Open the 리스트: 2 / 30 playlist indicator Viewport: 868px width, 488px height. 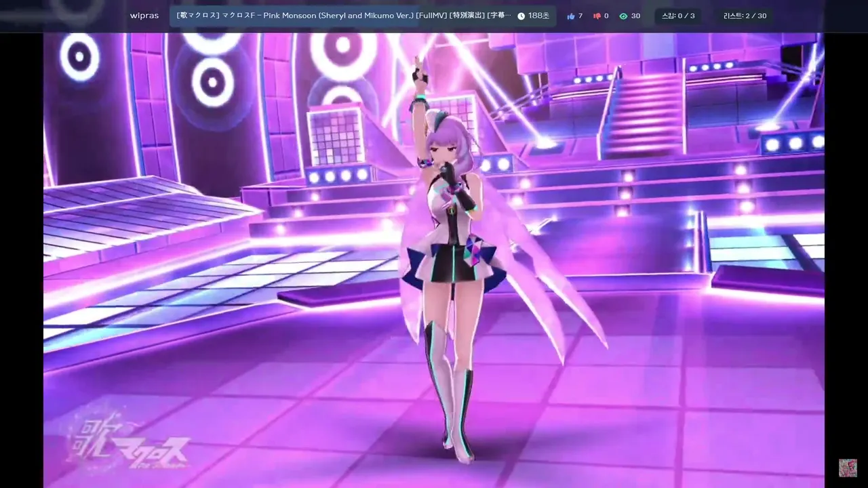(745, 16)
